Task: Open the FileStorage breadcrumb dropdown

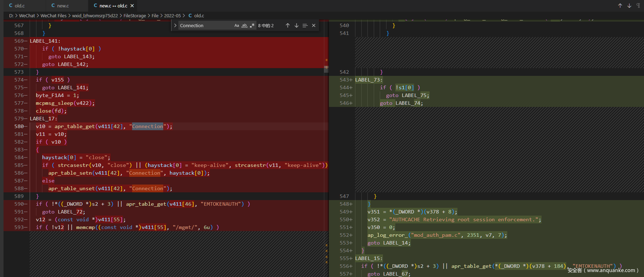Action: [135, 16]
